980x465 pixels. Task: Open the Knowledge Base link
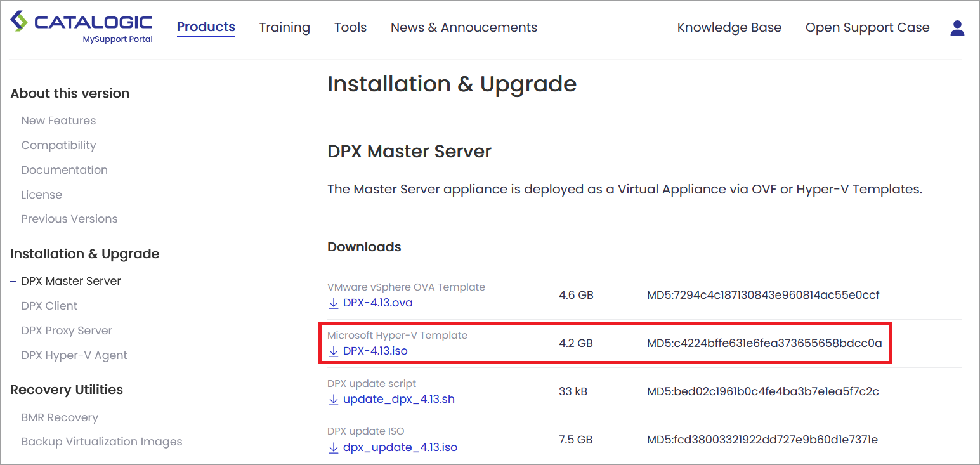click(729, 28)
